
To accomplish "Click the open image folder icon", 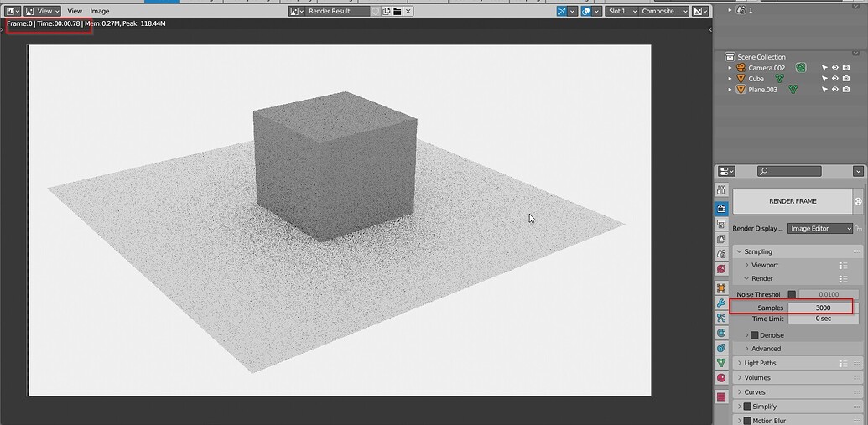I will (398, 11).
